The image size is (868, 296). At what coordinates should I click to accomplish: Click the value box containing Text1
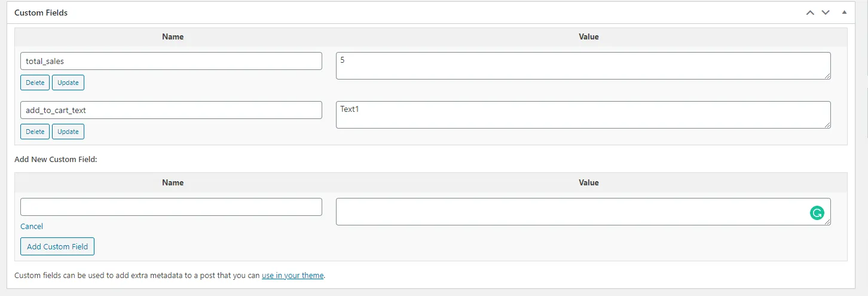click(583, 115)
